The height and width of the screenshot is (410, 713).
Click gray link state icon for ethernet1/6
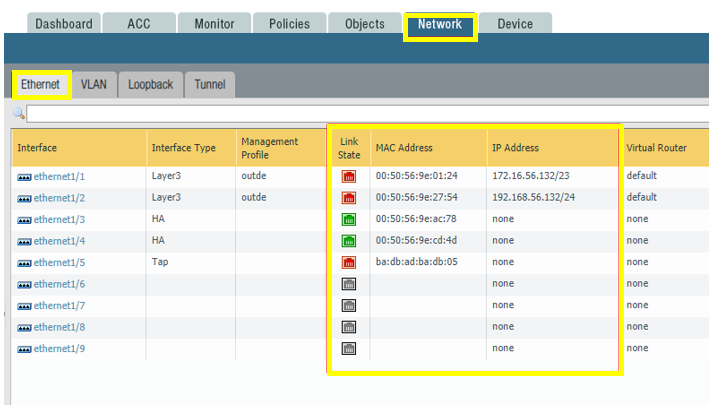tap(349, 284)
